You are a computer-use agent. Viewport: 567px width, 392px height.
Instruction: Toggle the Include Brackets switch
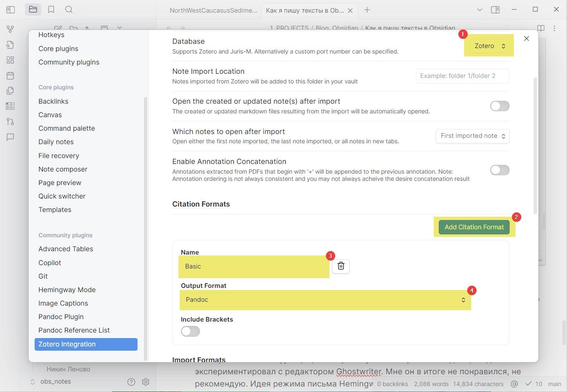tap(190, 331)
